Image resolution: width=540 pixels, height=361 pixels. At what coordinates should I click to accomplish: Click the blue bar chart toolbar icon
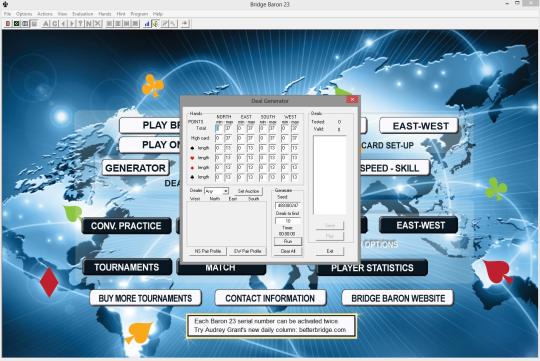[x=147, y=23]
